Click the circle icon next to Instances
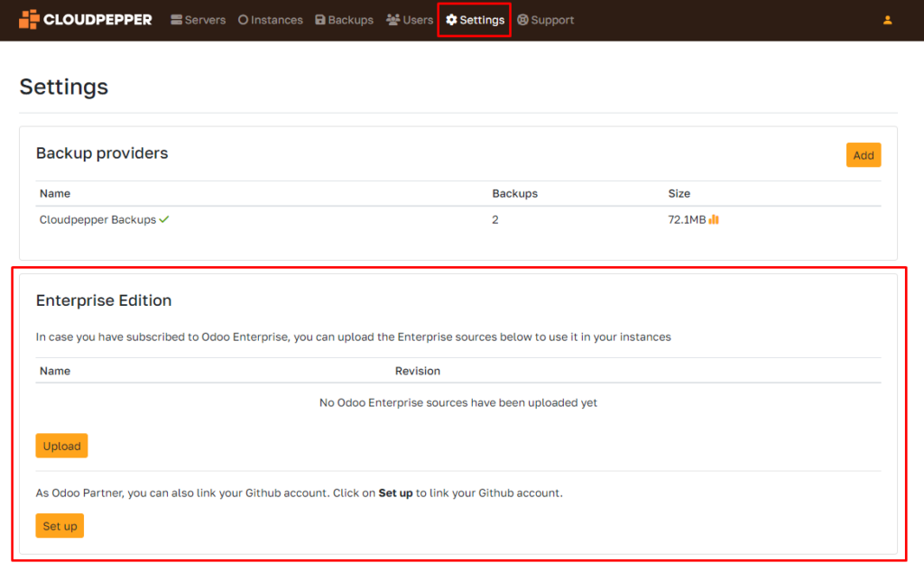This screenshot has width=924, height=572. coord(242,19)
